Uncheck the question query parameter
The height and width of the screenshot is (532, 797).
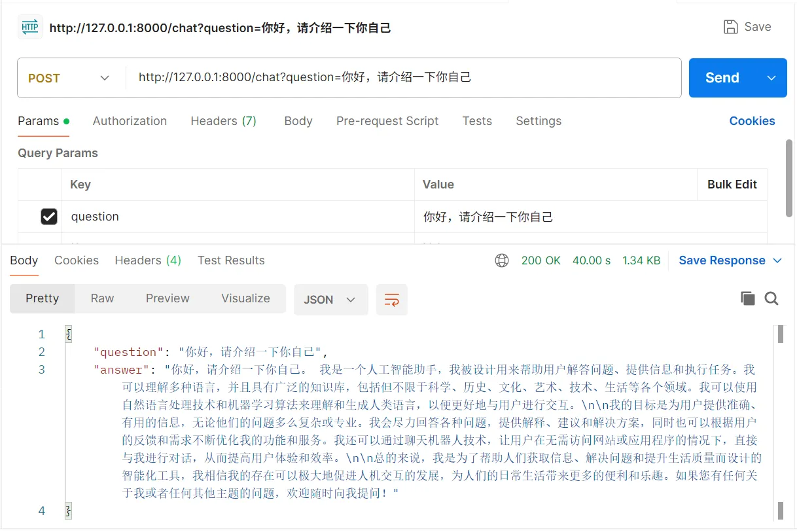click(49, 216)
